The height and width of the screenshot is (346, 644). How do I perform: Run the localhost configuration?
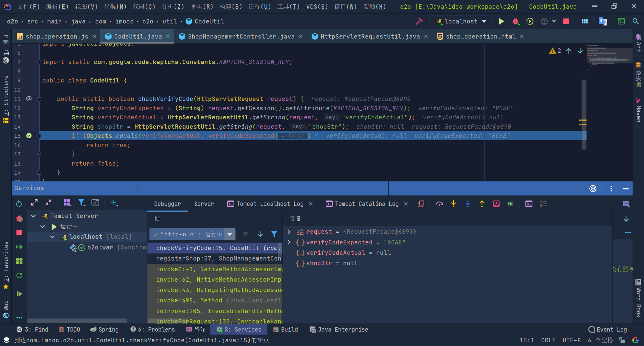[501, 21]
